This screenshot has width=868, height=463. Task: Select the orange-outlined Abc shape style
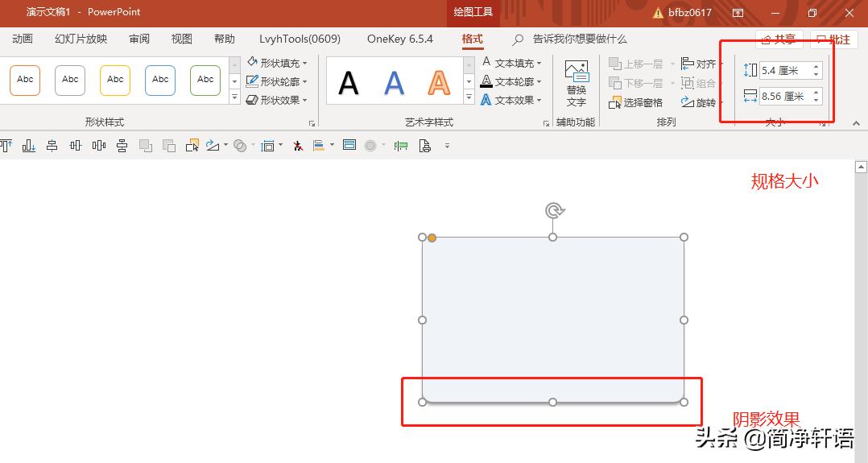[x=25, y=80]
